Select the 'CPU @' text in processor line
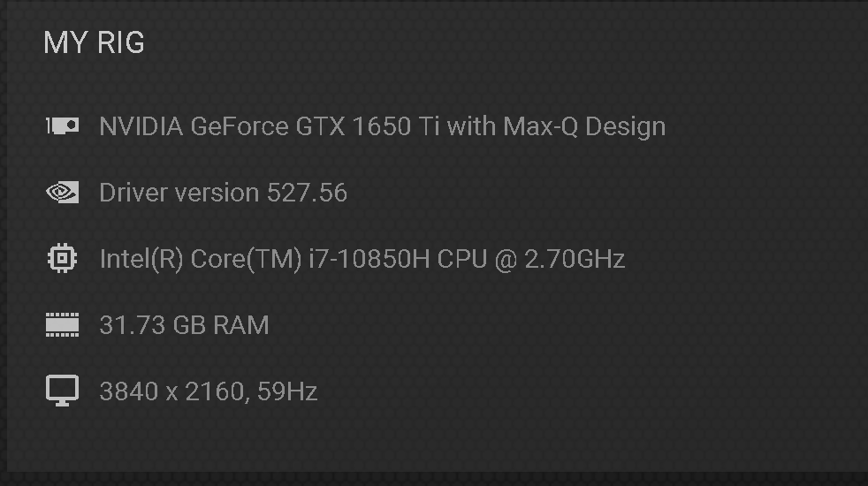This screenshot has height=486, width=868. (476, 259)
